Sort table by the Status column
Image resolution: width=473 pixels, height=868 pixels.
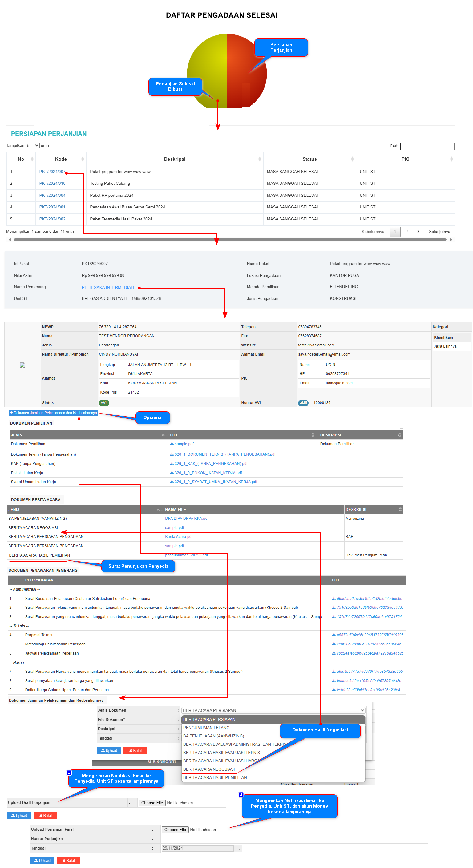pyautogui.click(x=309, y=159)
